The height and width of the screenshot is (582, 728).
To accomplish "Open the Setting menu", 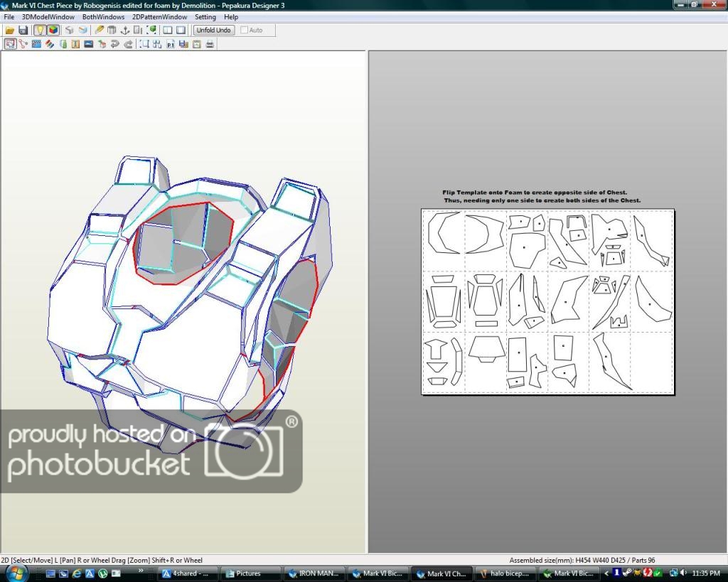I will pos(205,17).
